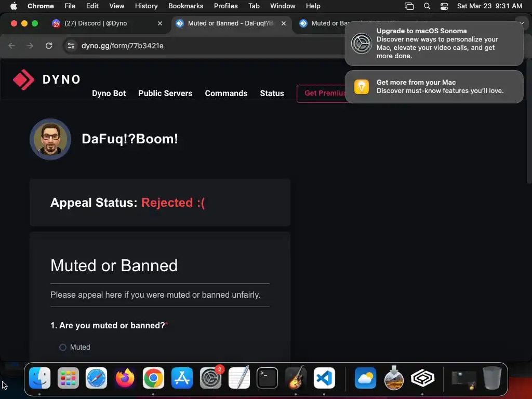This screenshot has height=399, width=532.
Task: Select the Muted radio option
Action: (x=63, y=347)
